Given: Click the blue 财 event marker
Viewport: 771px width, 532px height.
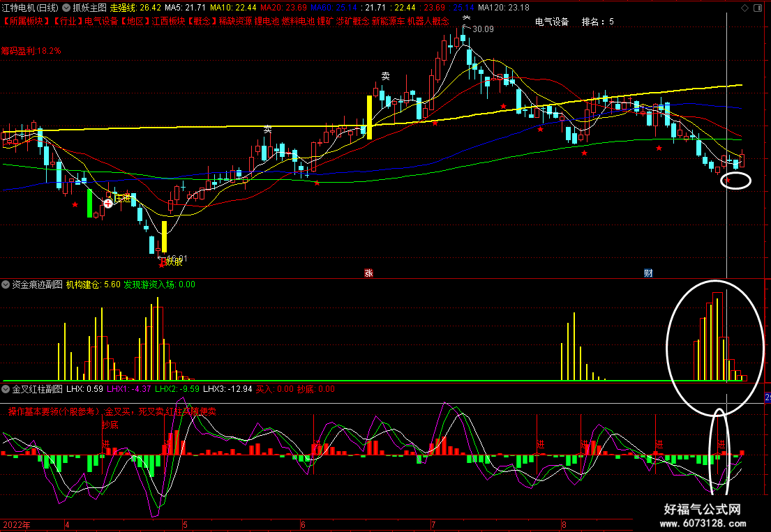Looking at the screenshot, I should click(648, 273).
